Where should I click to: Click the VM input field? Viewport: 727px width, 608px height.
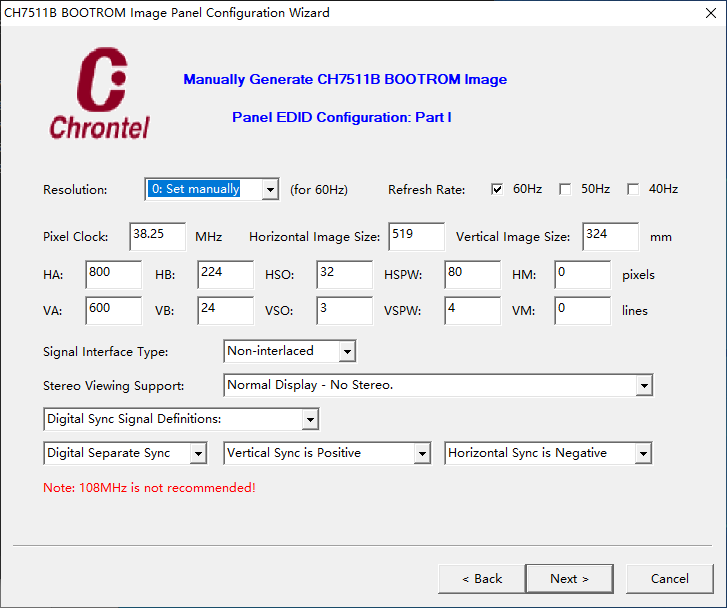pos(582,311)
